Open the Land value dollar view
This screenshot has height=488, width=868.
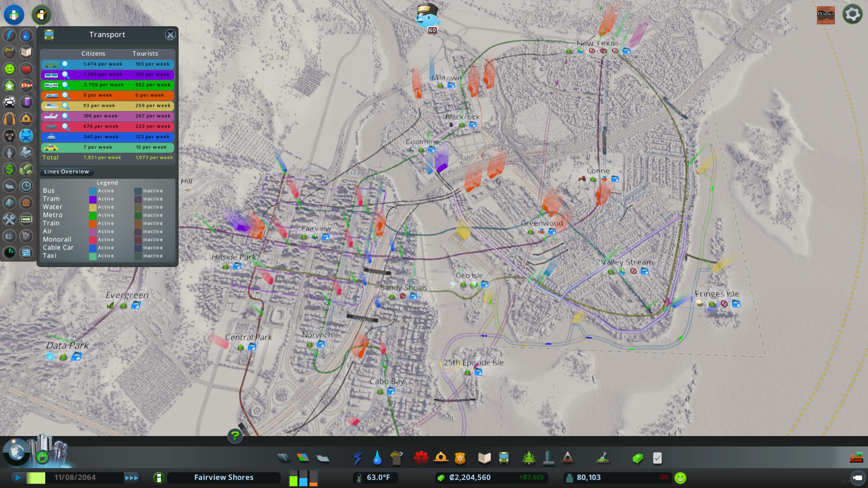pyautogui.click(x=9, y=169)
